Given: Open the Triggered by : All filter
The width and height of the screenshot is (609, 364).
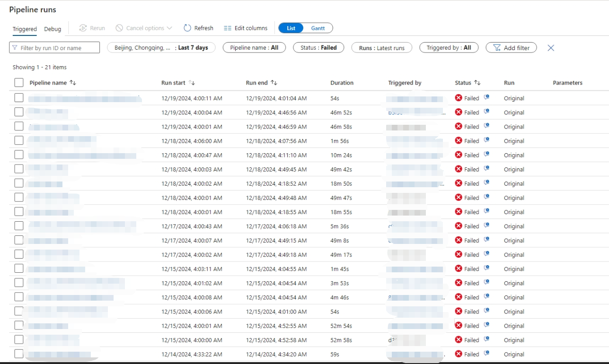Looking at the screenshot, I should [x=449, y=48].
